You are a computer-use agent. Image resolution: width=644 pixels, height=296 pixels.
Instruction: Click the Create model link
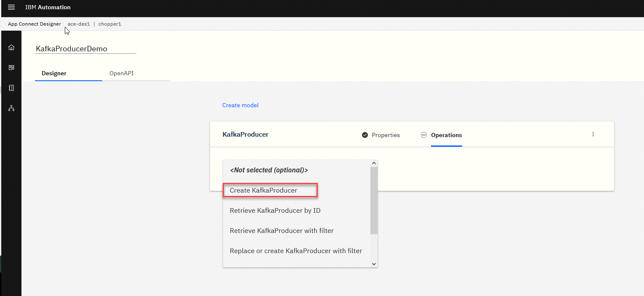point(240,105)
